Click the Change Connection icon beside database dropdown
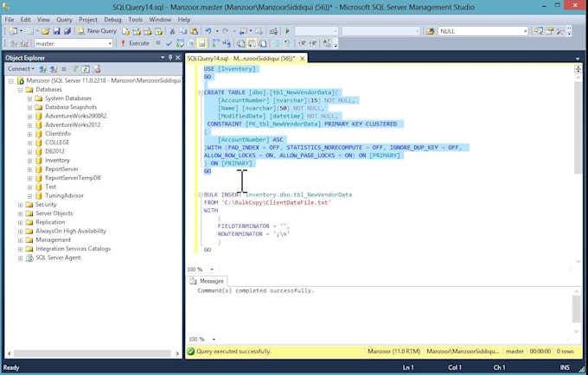Viewport: 588px width, 375px height. pyautogui.click(x=24, y=43)
